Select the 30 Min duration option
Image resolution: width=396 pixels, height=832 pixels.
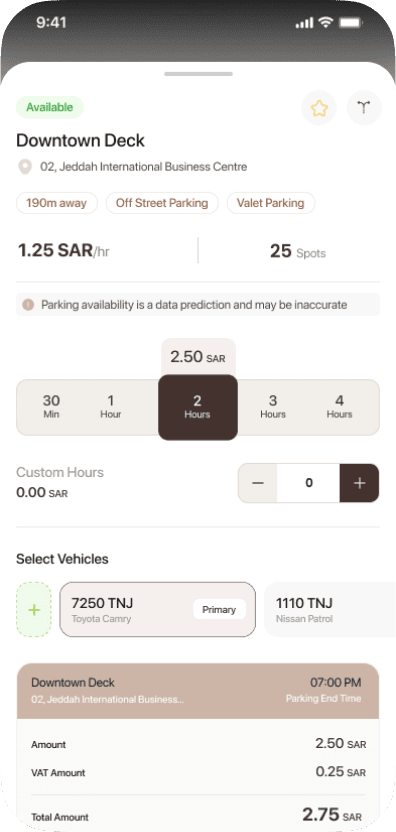(51, 406)
